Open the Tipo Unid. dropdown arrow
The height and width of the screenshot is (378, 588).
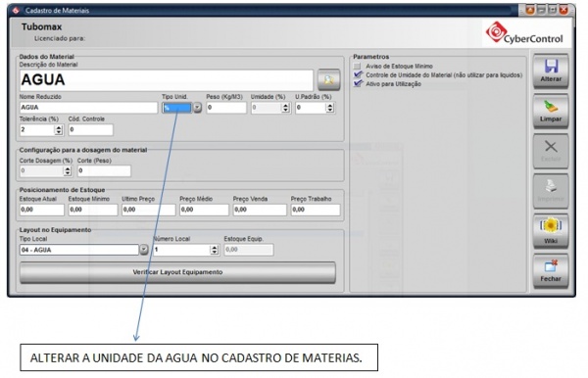[x=197, y=108]
